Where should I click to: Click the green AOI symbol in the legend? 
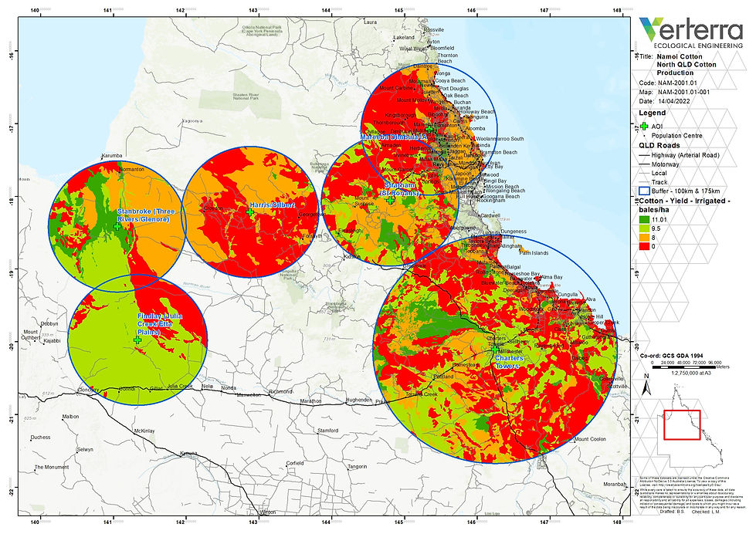point(643,125)
